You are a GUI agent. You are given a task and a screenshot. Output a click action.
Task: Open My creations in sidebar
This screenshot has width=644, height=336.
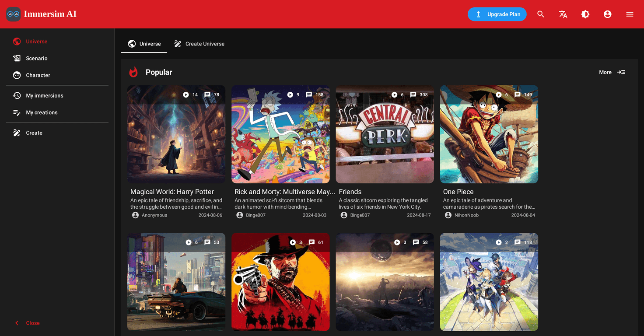[42, 112]
